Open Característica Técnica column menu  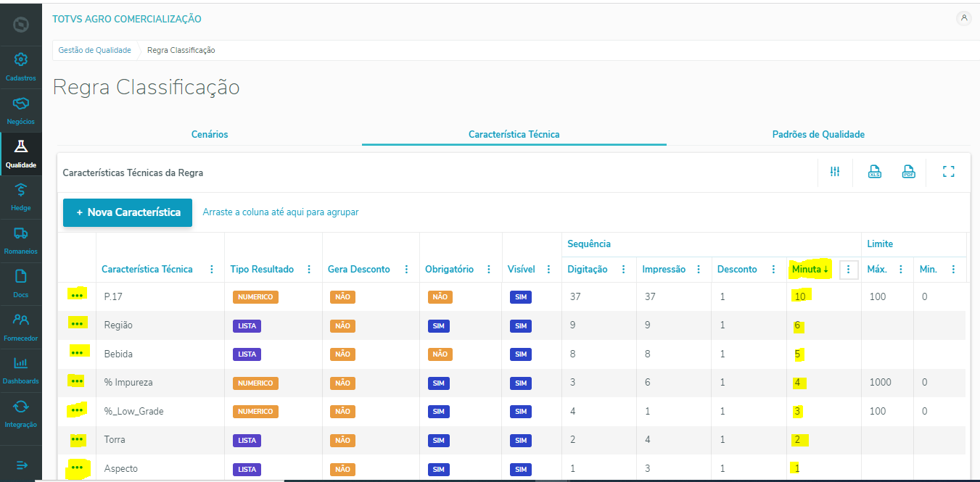tap(212, 270)
